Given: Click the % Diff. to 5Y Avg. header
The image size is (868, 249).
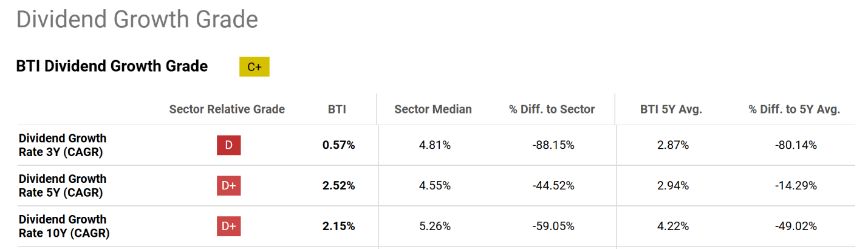Looking at the screenshot, I should tap(794, 109).
